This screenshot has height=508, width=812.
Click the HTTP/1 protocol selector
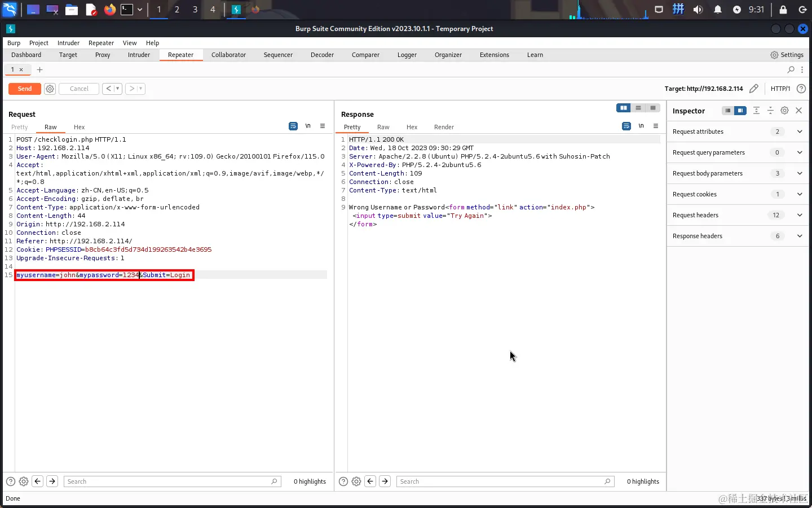pyautogui.click(x=780, y=89)
